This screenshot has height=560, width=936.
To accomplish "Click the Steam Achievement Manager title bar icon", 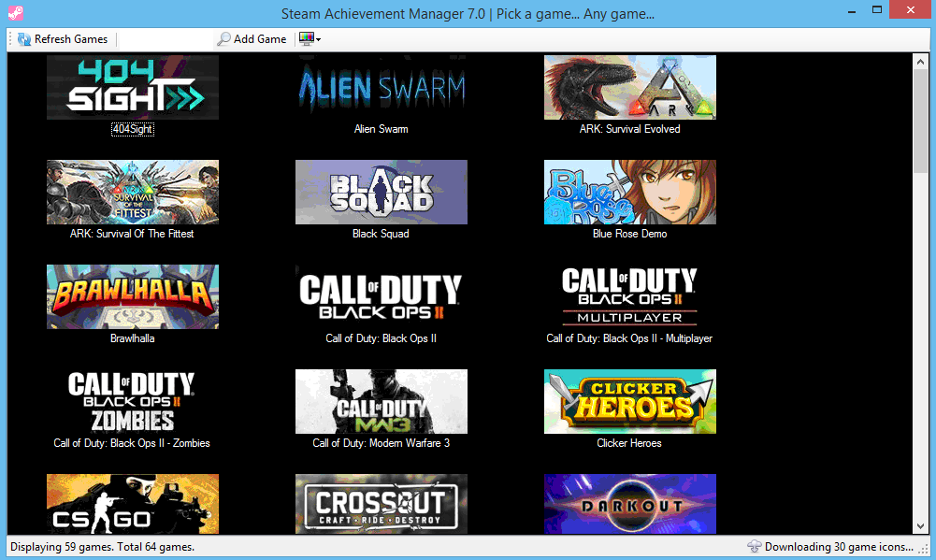I will point(16,12).
